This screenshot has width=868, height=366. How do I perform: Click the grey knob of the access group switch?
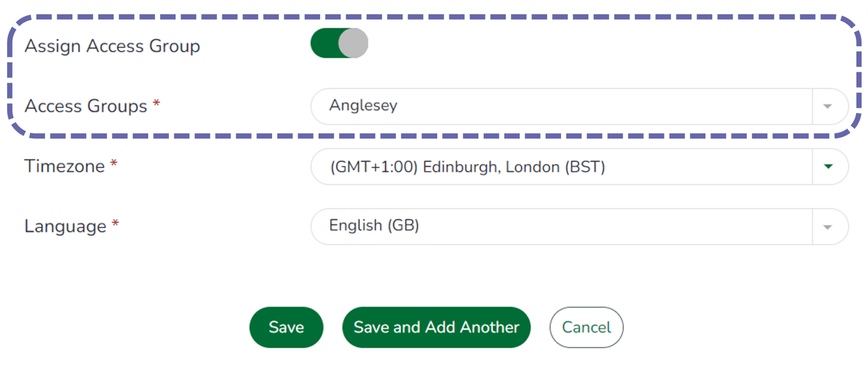pyautogui.click(x=353, y=44)
